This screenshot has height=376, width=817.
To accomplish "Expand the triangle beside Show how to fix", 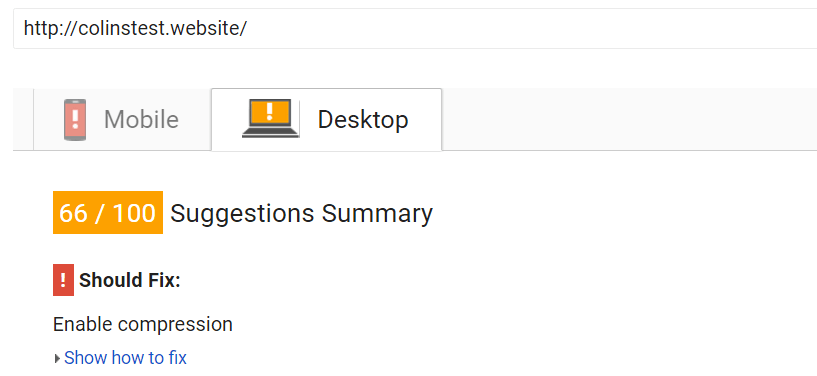I will pos(57,358).
